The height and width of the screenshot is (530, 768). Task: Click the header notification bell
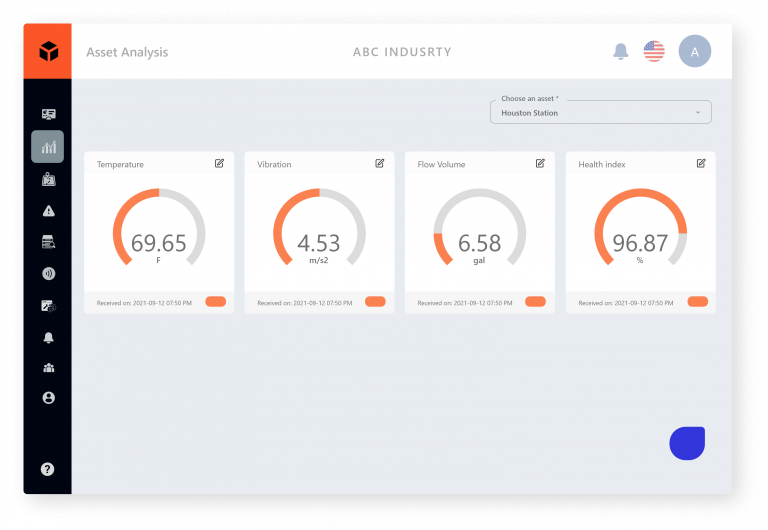tap(621, 51)
